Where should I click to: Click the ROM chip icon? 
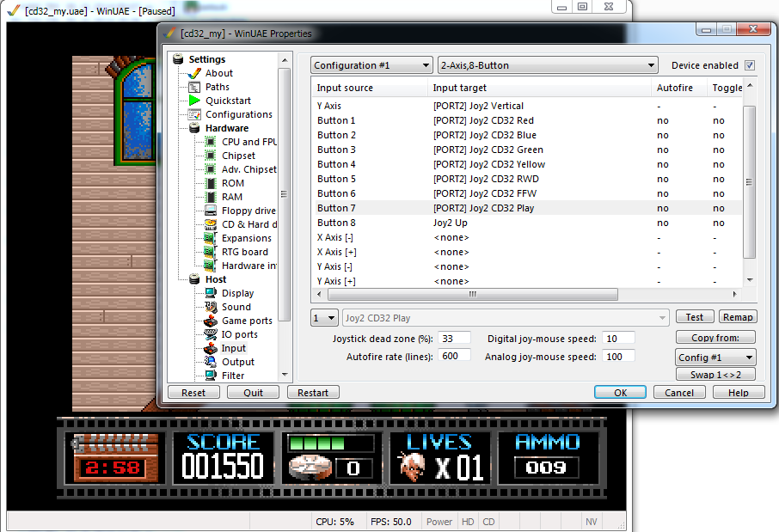point(211,183)
